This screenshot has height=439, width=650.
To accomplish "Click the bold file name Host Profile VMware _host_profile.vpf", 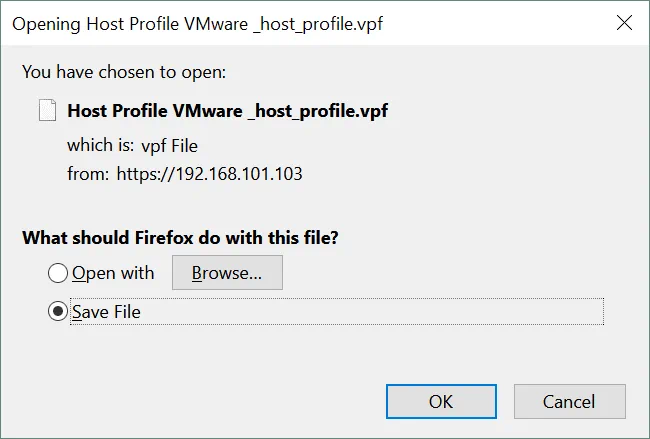I will pyautogui.click(x=227, y=111).
